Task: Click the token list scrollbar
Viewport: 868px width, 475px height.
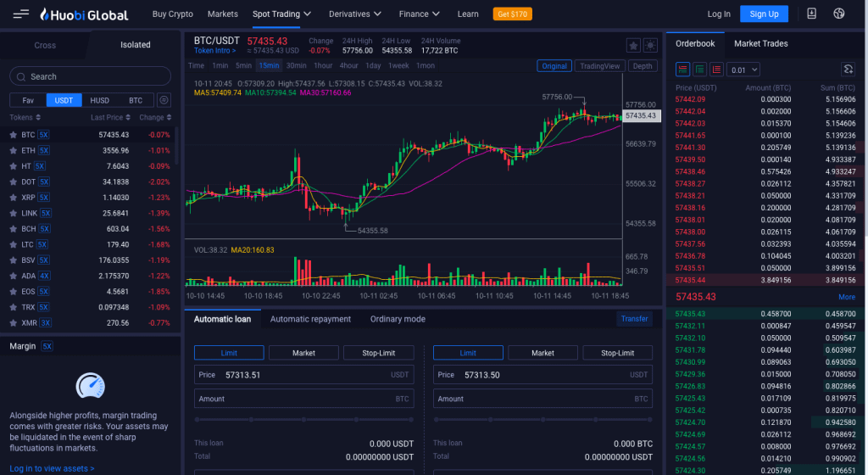Action: (x=176, y=146)
